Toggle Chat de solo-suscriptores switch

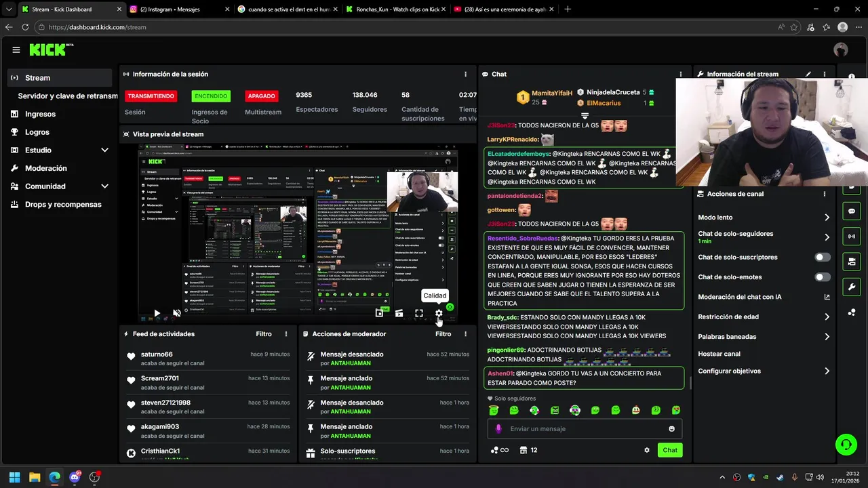pyautogui.click(x=823, y=258)
